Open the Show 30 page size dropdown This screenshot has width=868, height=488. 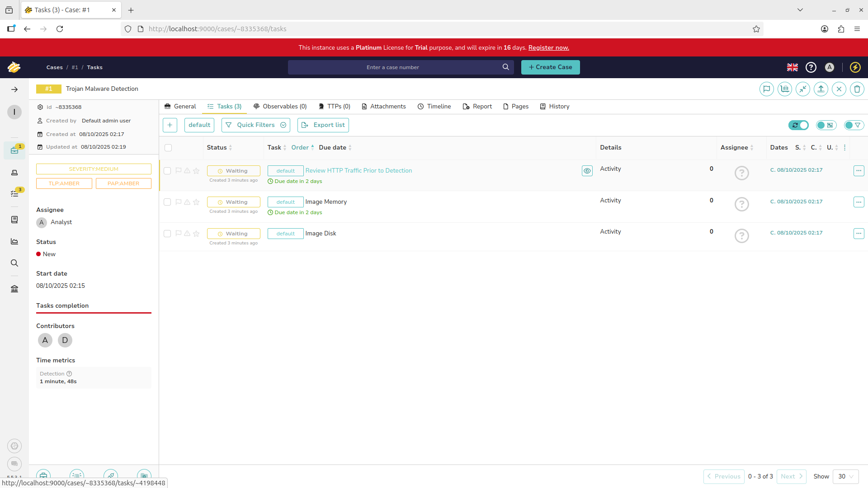point(845,476)
